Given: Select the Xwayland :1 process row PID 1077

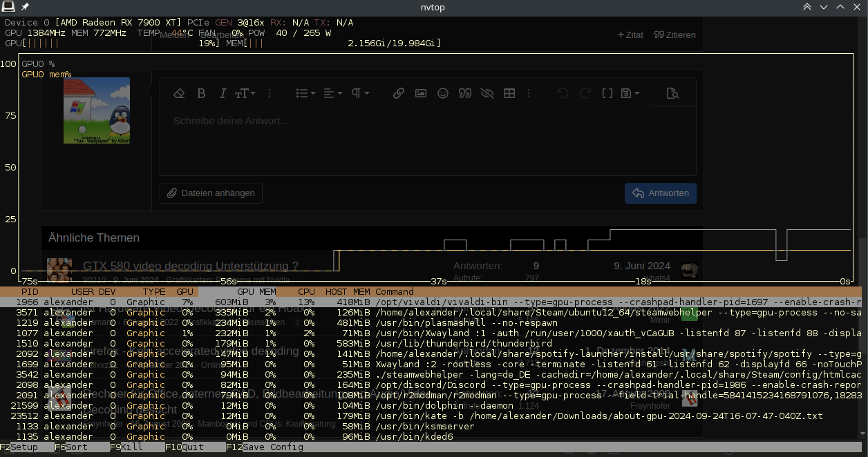Looking at the screenshot, I should pyautogui.click(x=431, y=333).
